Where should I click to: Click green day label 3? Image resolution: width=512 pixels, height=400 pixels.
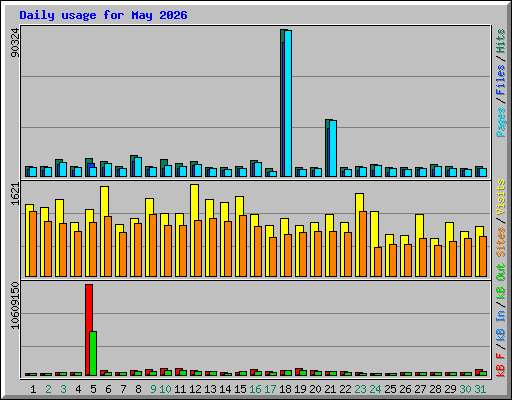tap(63, 389)
